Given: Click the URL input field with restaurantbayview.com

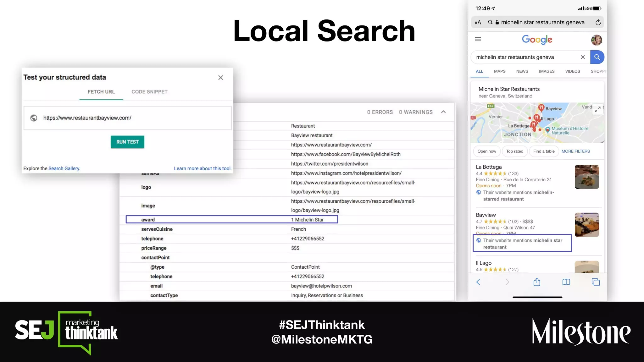Looking at the screenshot, I should pos(128,118).
